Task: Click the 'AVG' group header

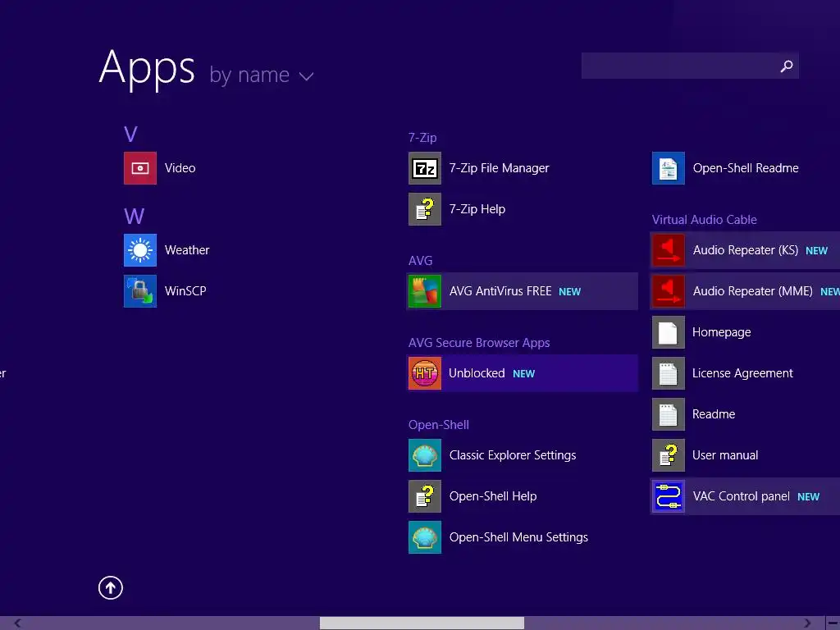Action: click(421, 261)
